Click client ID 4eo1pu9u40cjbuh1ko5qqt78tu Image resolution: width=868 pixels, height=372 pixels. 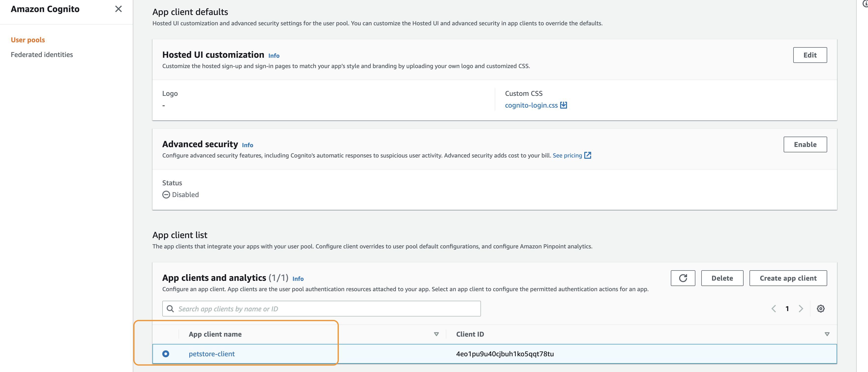pyautogui.click(x=505, y=354)
